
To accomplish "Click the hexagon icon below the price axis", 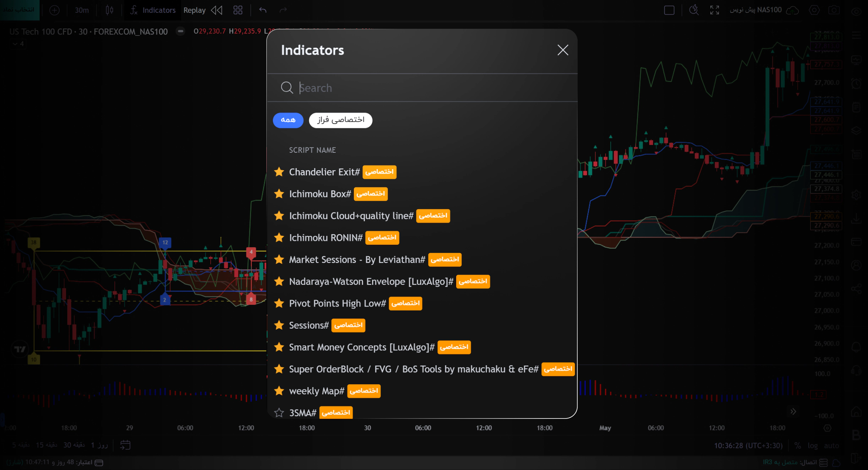I will (x=828, y=428).
